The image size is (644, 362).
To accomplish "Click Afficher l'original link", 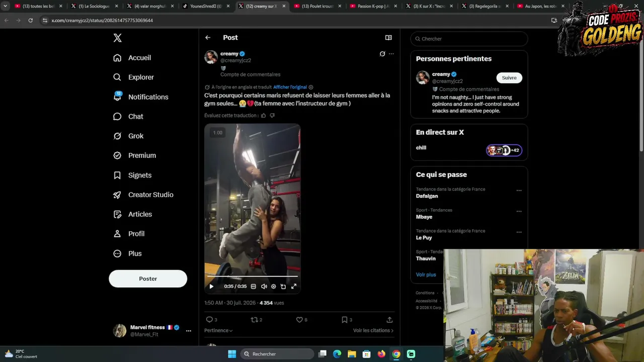I will 290,87.
